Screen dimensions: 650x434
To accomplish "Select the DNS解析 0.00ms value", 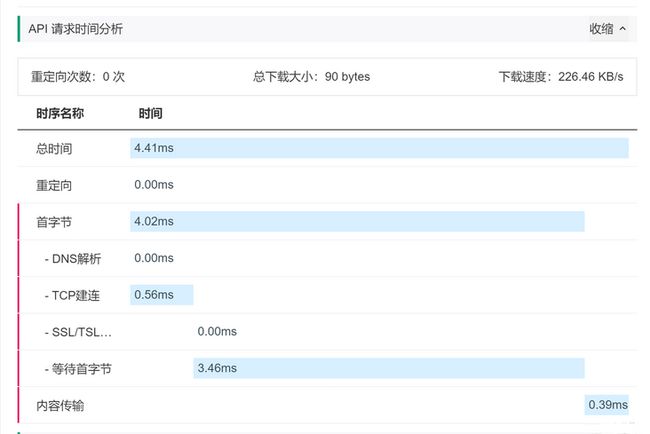I will point(154,258).
